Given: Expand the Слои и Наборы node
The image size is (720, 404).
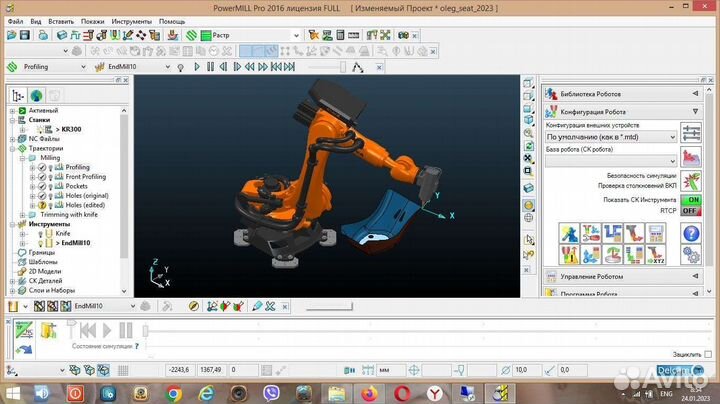Looking at the screenshot, I should point(12,291).
